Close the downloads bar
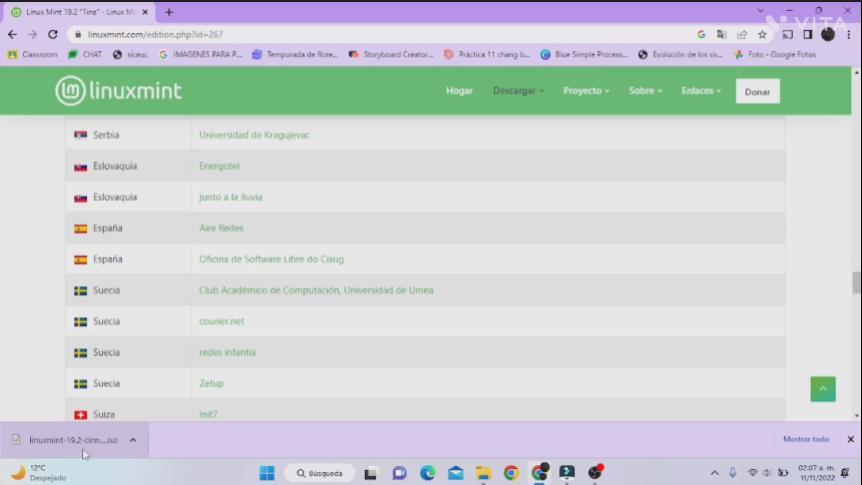The image size is (862, 485). tap(850, 439)
